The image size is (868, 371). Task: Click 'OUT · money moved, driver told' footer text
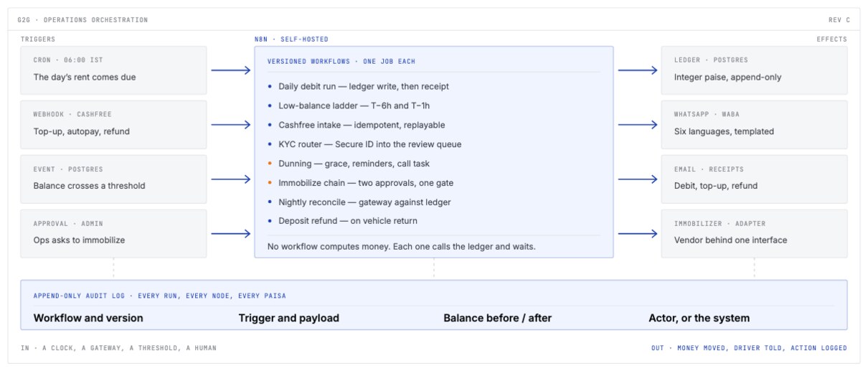click(749, 348)
